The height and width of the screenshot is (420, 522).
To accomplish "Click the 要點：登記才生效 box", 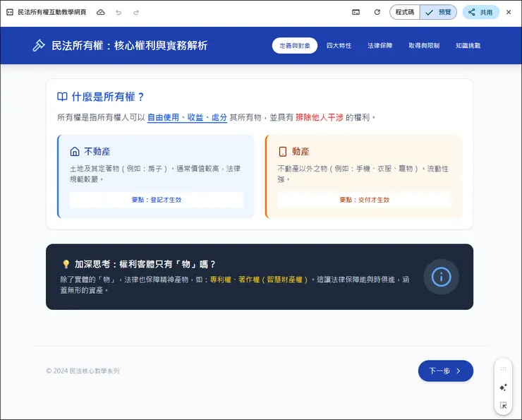I will [157, 200].
